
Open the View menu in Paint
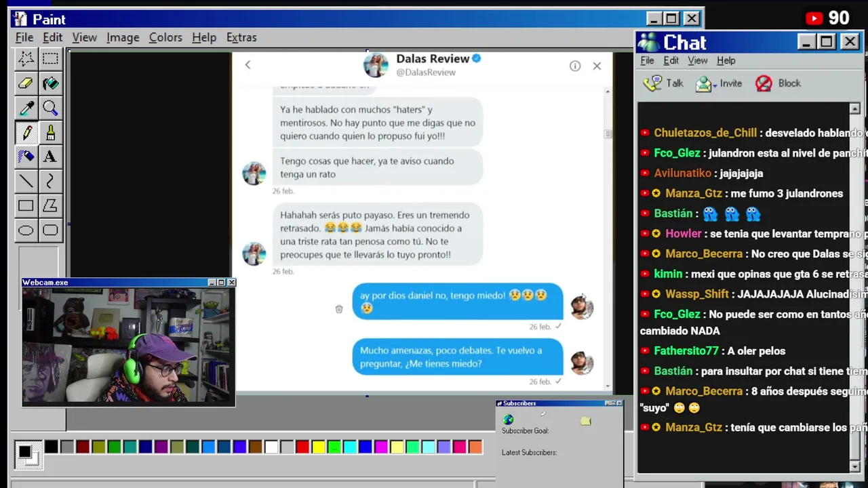pos(85,37)
